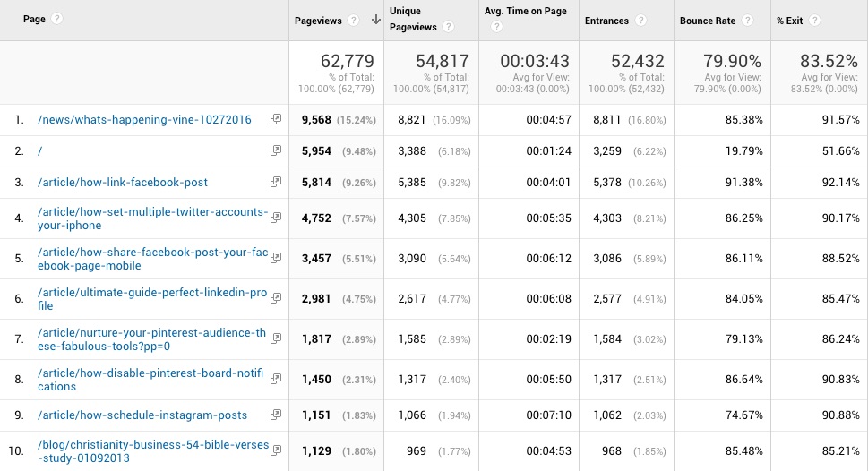Click the external-link icon beside the homepage row
Image resolution: width=868 pixels, height=471 pixels.
276,151
